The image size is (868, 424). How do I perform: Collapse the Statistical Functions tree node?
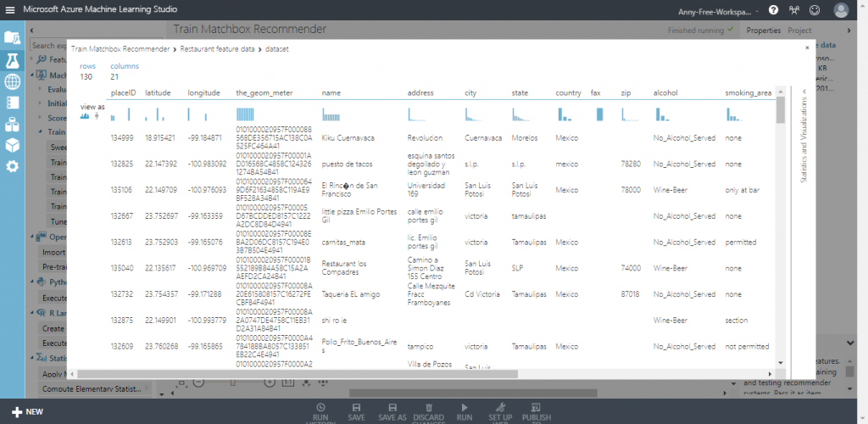(32, 359)
